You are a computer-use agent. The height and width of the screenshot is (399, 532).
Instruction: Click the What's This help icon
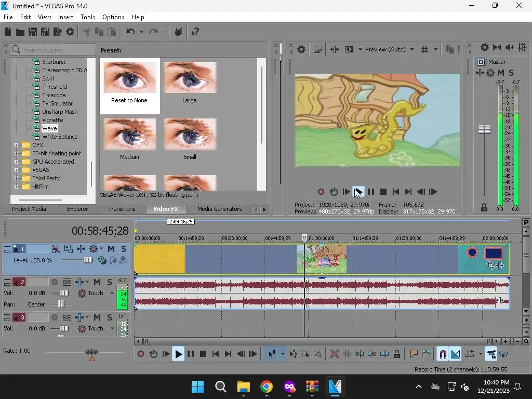pyautogui.click(x=195, y=32)
